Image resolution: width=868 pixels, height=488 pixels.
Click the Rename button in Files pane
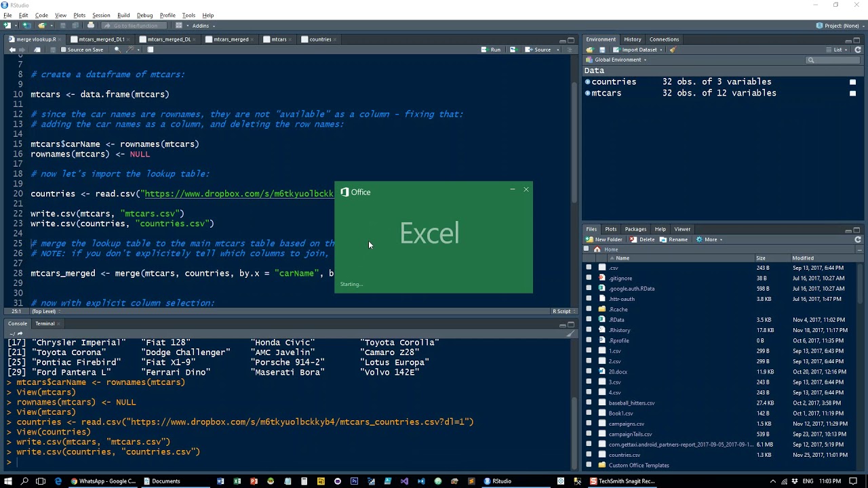click(x=674, y=239)
